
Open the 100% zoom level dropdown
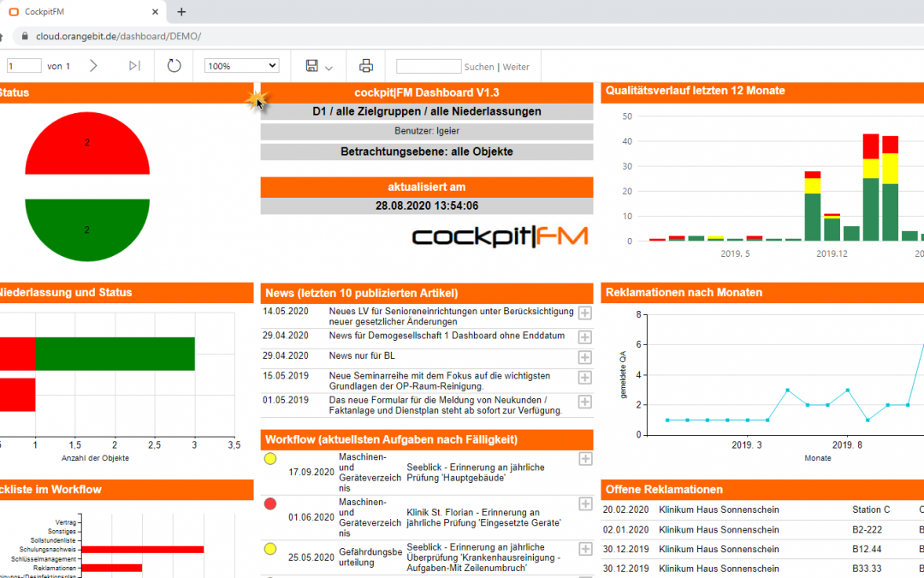[242, 66]
